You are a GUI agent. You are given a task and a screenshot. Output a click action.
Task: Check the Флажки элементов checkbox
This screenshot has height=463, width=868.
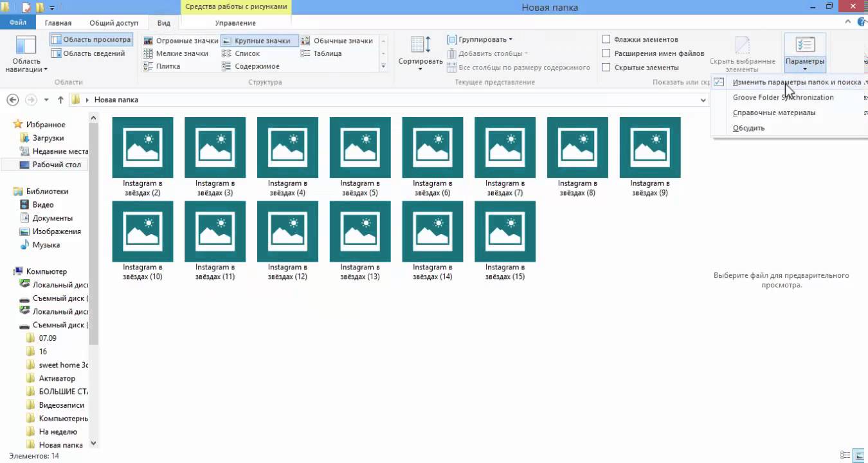(x=606, y=39)
